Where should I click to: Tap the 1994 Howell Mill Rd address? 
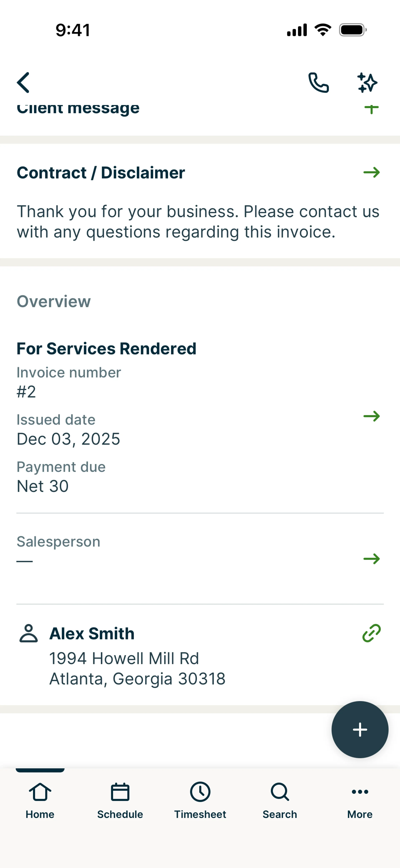(x=124, y=658)
